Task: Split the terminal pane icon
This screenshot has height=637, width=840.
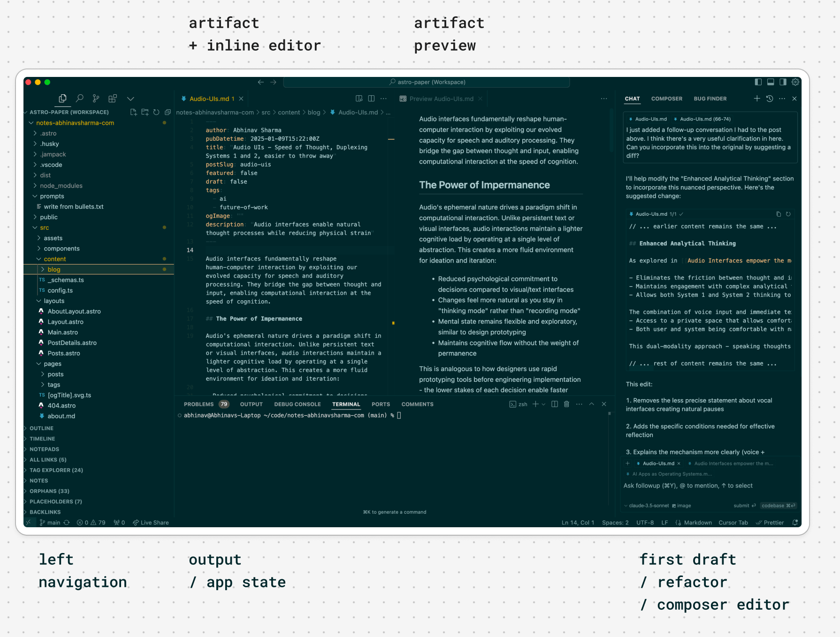Action: [554, 404]
